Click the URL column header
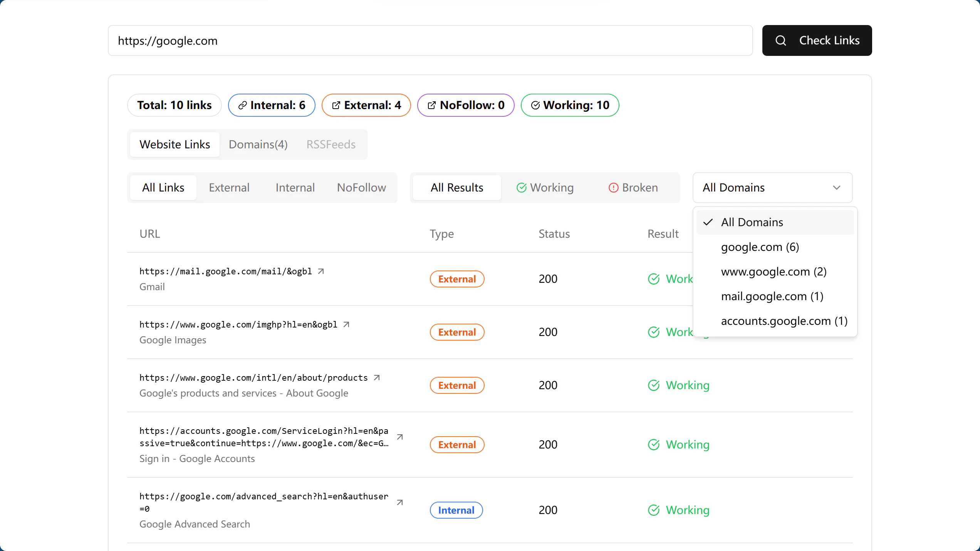980x551 pixels. pyautogui.click(x=149, y=234)
